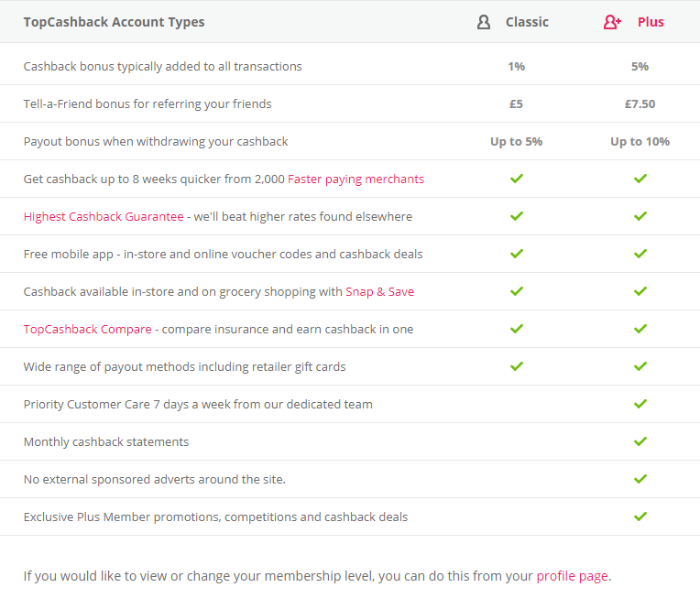The width and height of the screenshot is (700, 609).
Task: Click the Exclusive Plus Member promotions label
Action: (215, 517)
